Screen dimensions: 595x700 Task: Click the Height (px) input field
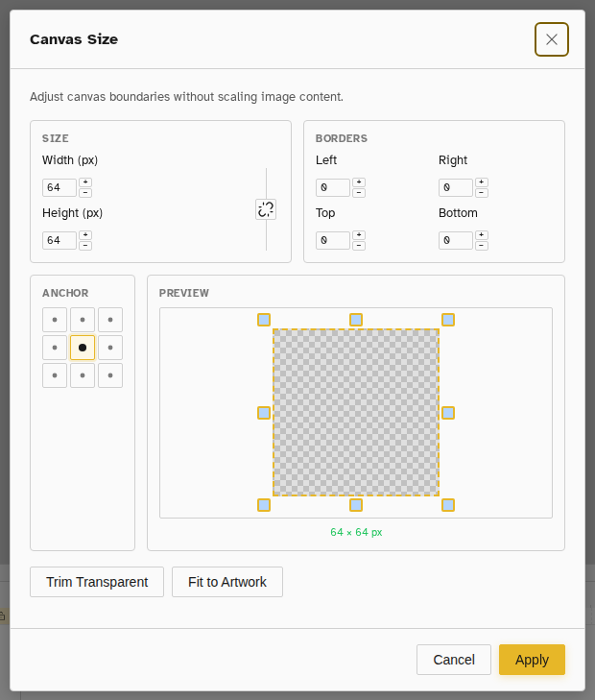pyautogui.click(x=59, y=240)
